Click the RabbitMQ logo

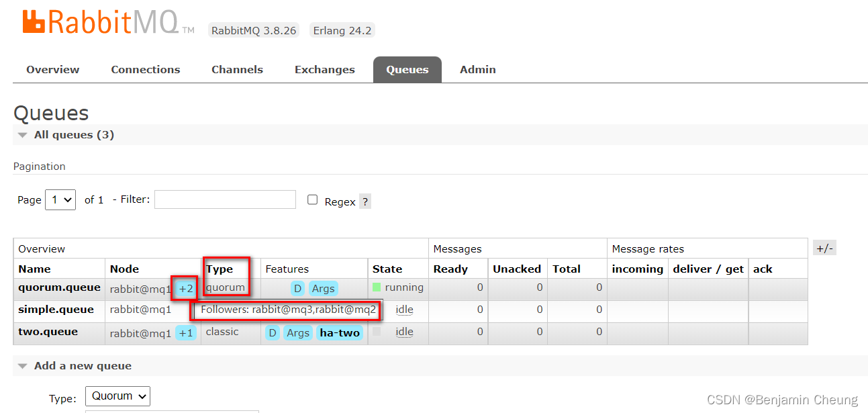click(108, 21)
